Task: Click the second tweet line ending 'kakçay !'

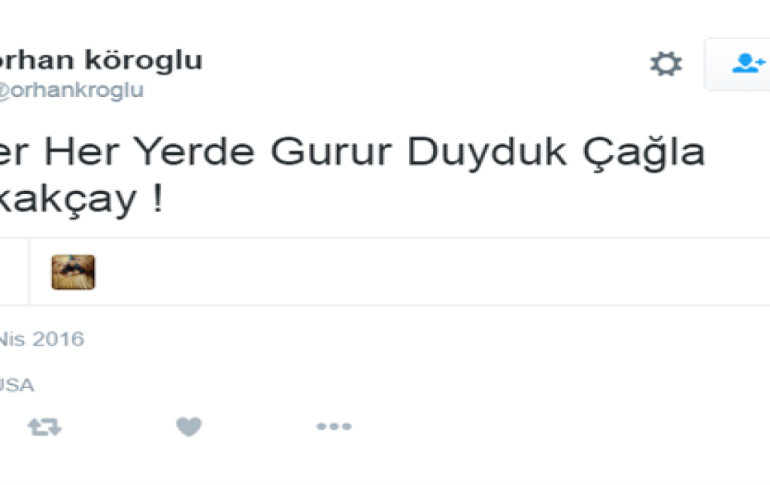Action: tap(81, 199)
